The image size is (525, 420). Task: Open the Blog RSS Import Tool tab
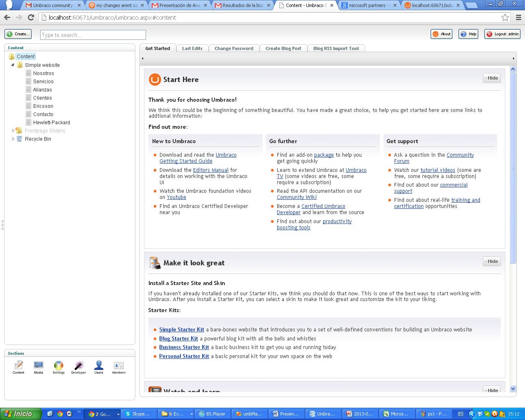click(336, 48)
